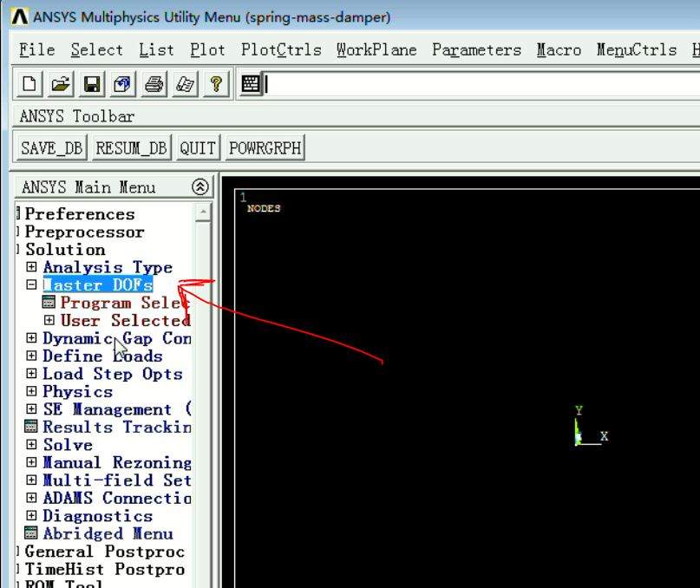700x588 pixels.
Task: Expand the Solve node
Action: click(31, 444)
